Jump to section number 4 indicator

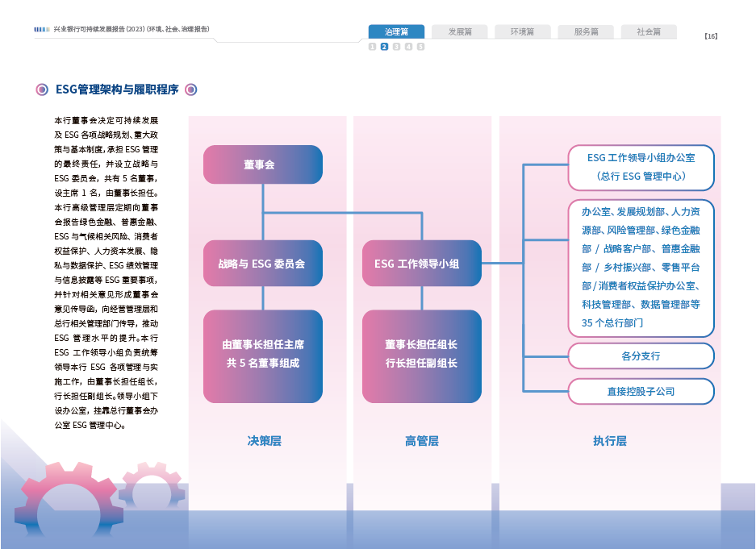pos(408,47)
